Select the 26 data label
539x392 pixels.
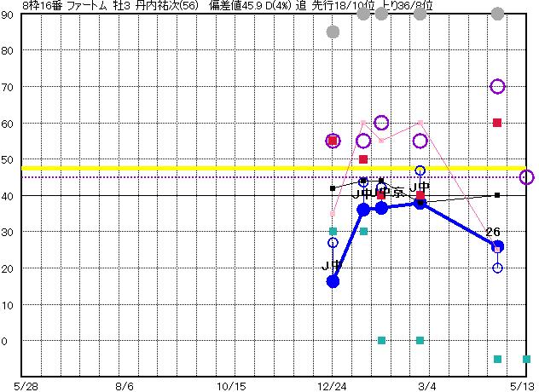pyautogui.click(x=493, y=232)
